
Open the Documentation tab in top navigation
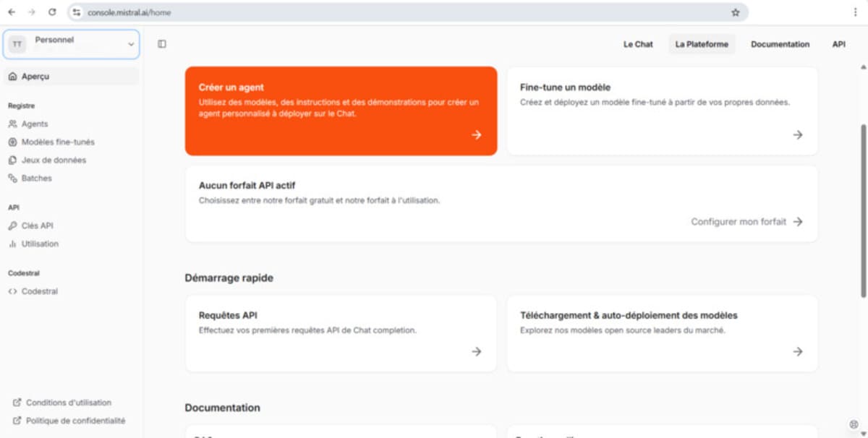780,44
